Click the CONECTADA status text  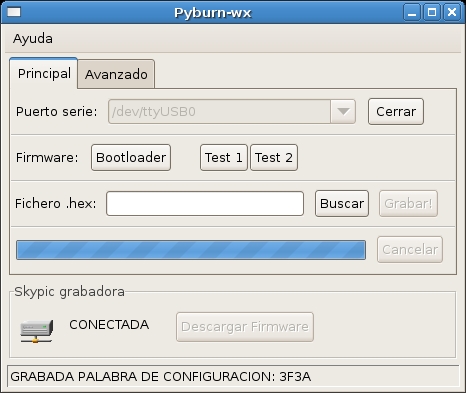(109, 325)
